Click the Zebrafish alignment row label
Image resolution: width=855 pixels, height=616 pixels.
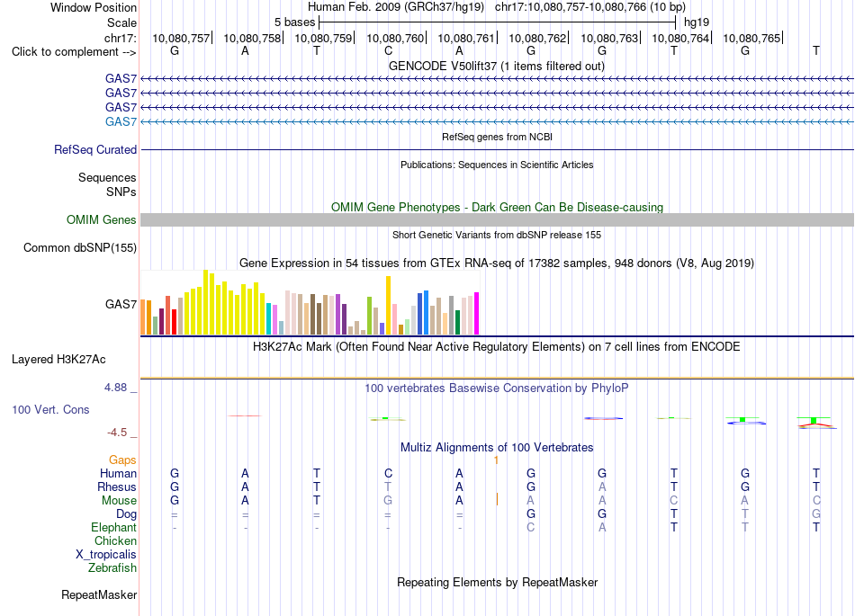(112, 567)
